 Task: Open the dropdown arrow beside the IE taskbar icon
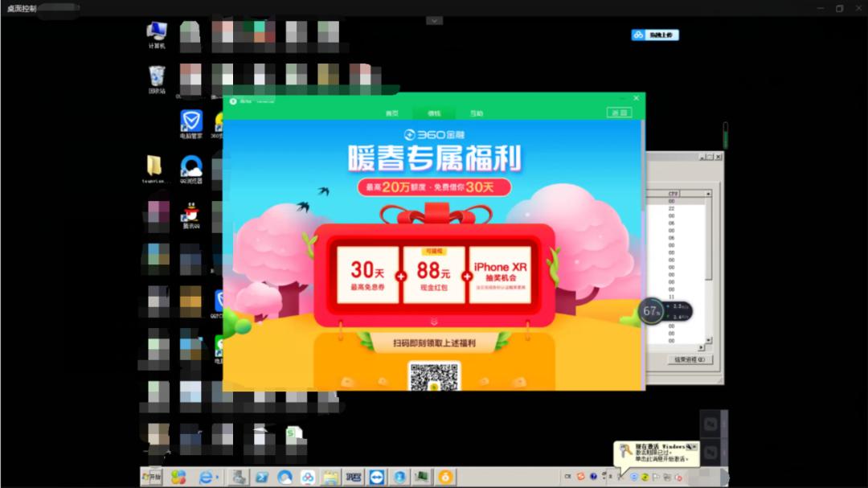[x=215, y=477]
